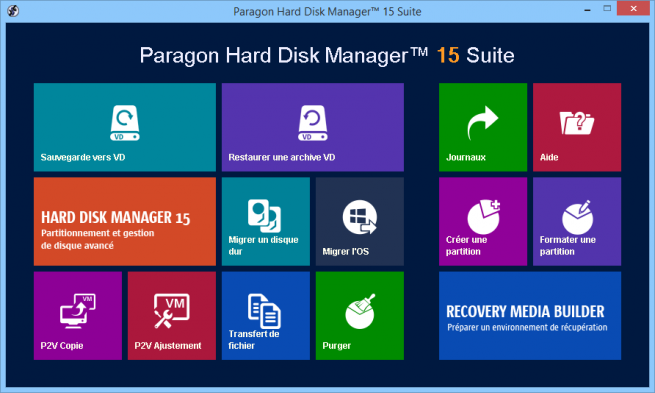Click the Paragon icon in title bar
Screen dimensions: 655x393
coord(13,11)
